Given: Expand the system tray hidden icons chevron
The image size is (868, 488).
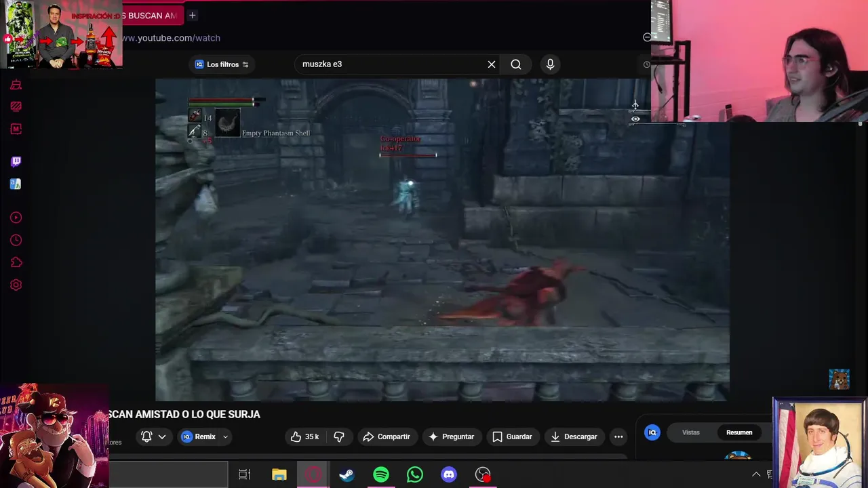Looking at the screenshot, I should point(756,474).
